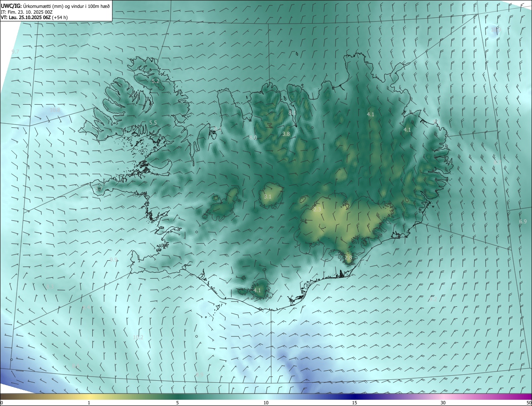Click the 3.1 value on the central glacier
The width and height of the screenshot is (532, 406).
(x=268, y=196)
